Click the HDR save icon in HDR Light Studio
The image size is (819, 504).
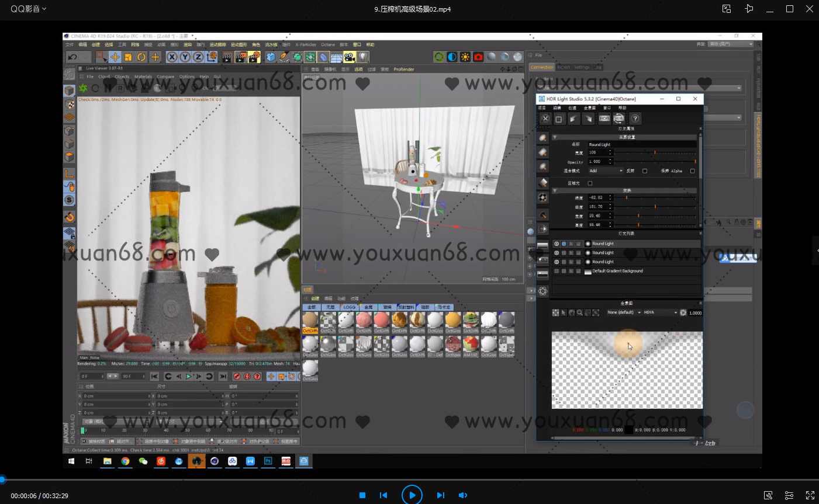[x=604, y=119]
